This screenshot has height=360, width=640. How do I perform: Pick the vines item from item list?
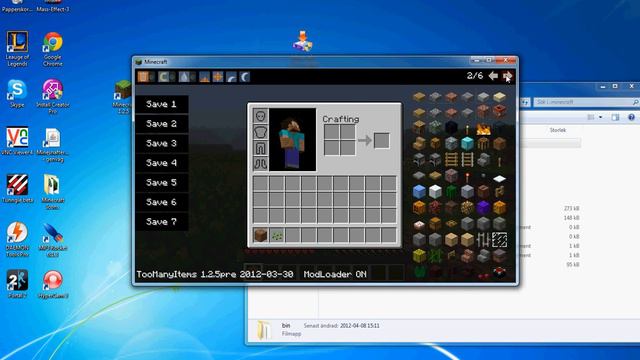coord(435,256)
